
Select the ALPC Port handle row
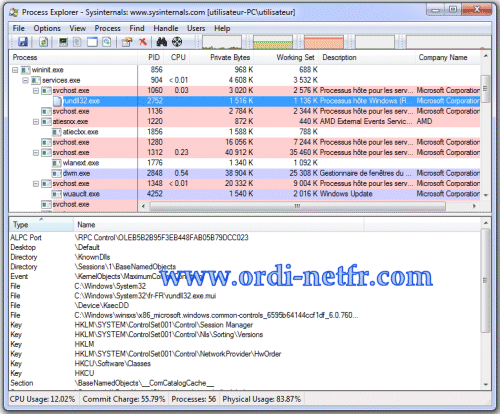(x=245, y=238)
